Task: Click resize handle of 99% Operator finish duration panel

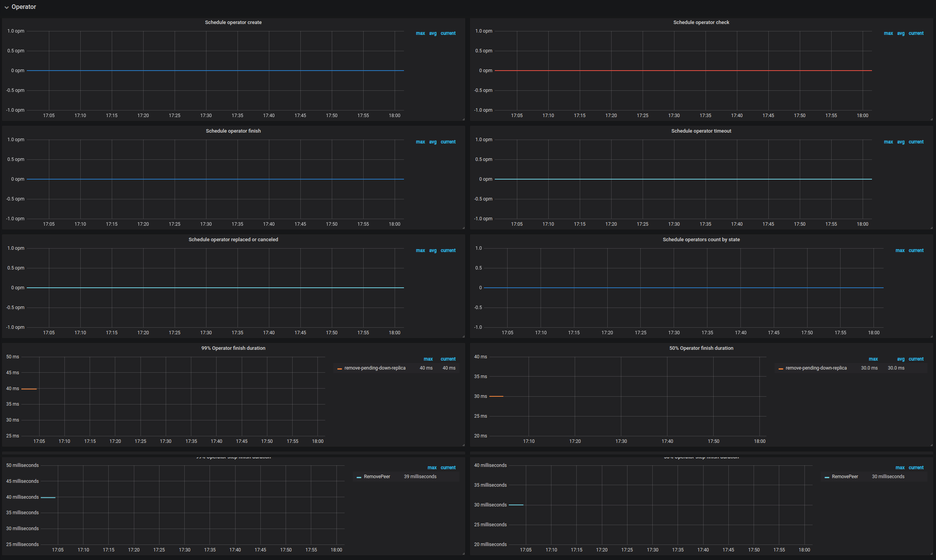Action: 463,445
